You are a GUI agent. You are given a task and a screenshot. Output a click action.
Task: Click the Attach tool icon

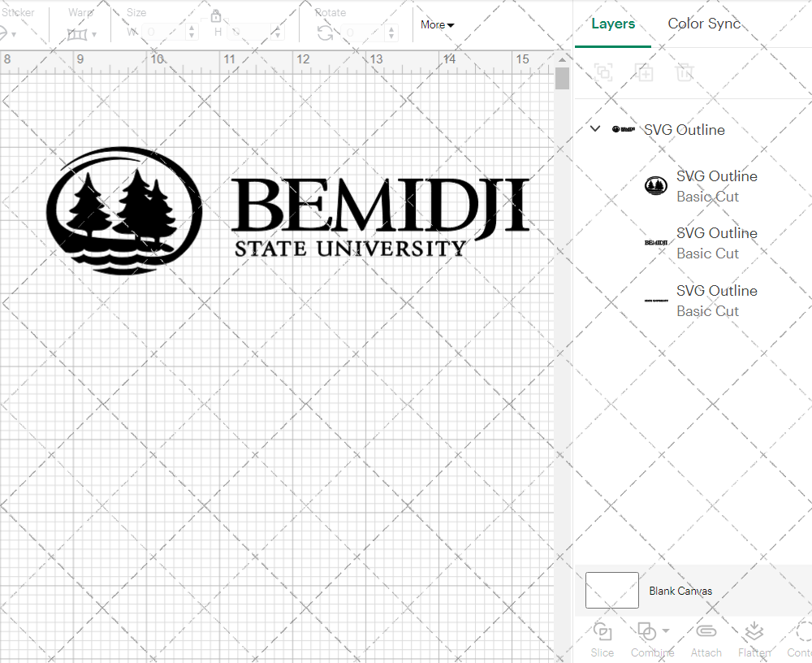click(x=706, y=630)
